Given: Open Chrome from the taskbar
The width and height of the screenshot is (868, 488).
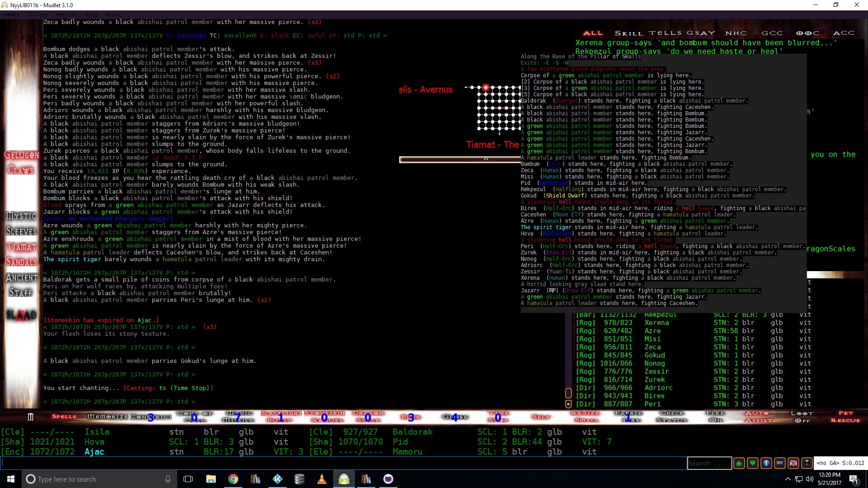Looking at the screenshot, I should pyautogui.click(x=233, y=479).
